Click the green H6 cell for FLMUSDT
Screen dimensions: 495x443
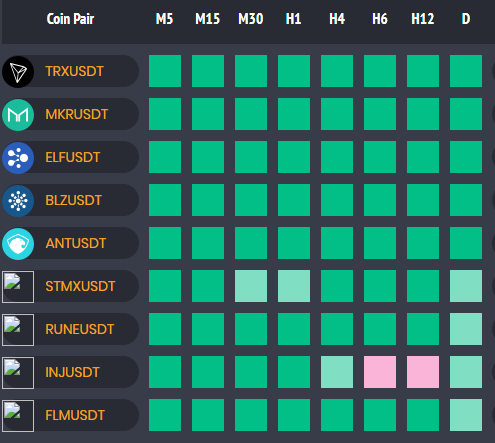[x=380, y=415]
